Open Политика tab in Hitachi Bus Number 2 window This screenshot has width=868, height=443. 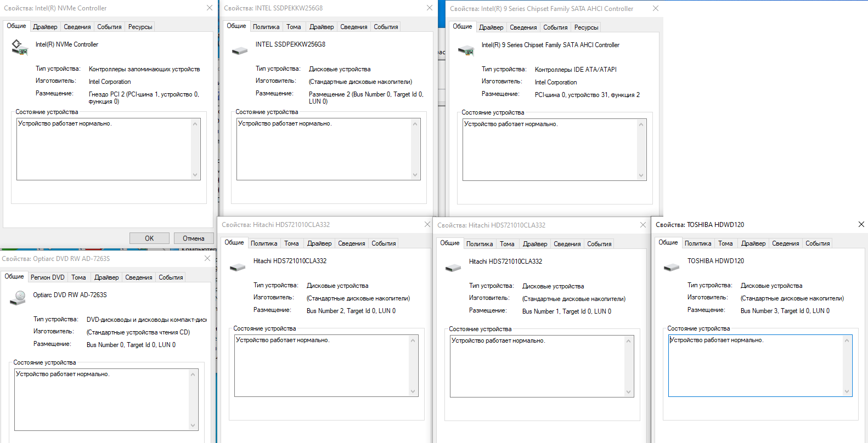coord(264,243)
